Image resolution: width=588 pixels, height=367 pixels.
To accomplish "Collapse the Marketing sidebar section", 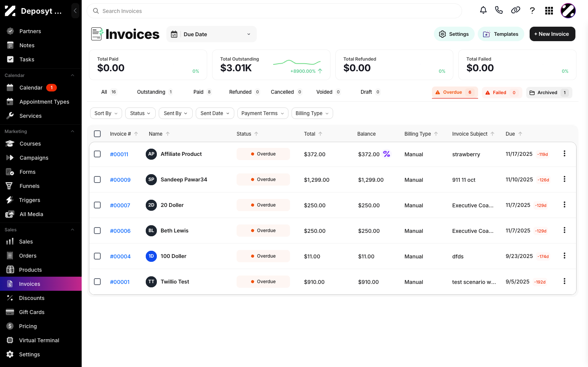I will pos(72,131).
